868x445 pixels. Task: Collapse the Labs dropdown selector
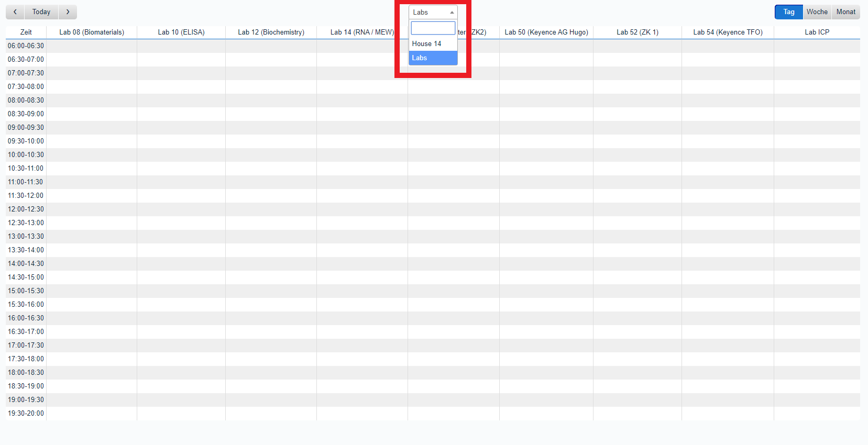(433, 12)
